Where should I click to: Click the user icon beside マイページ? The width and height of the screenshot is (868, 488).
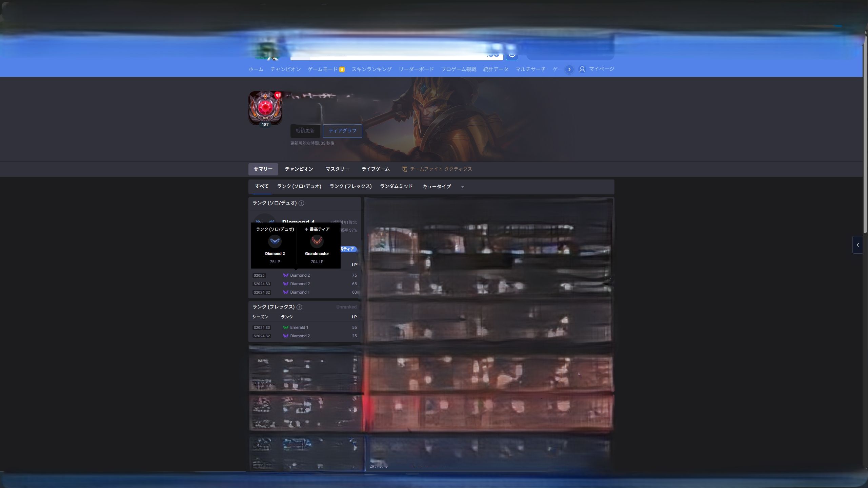pyautogui.click(x=582, y=69)
